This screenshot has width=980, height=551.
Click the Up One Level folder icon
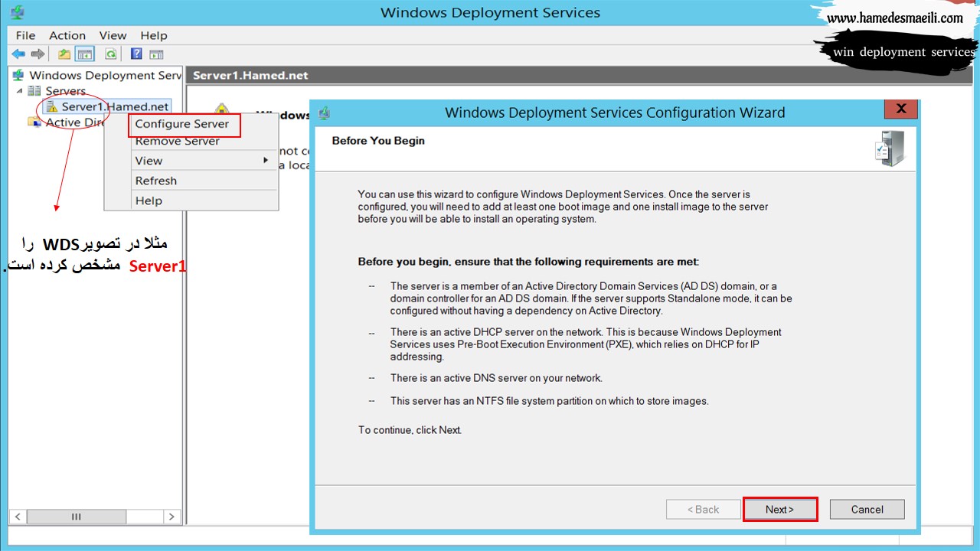(x=65, y=54)
